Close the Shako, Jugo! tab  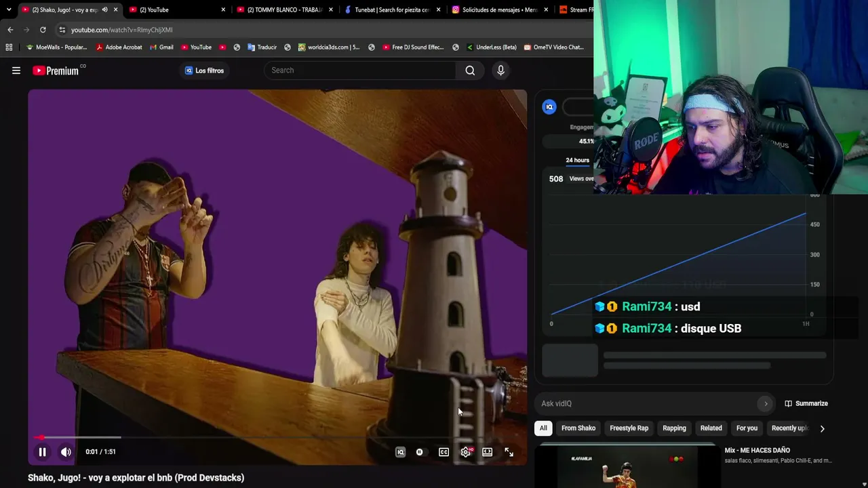[x=115, y=9]
